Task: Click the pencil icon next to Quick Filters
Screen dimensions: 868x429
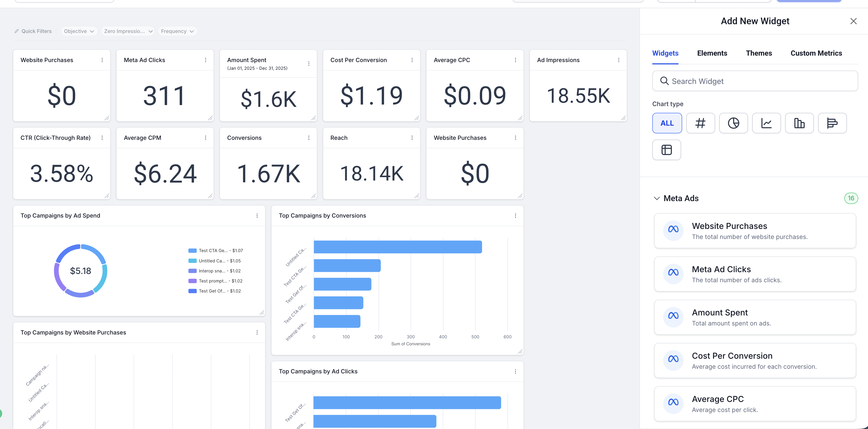Action: pos(16,31)
